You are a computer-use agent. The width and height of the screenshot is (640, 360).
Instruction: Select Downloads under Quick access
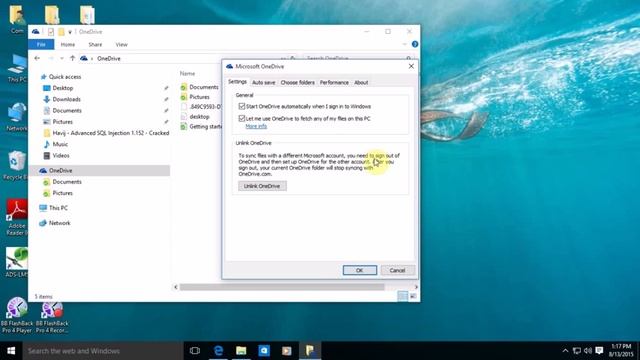(66, 99)
